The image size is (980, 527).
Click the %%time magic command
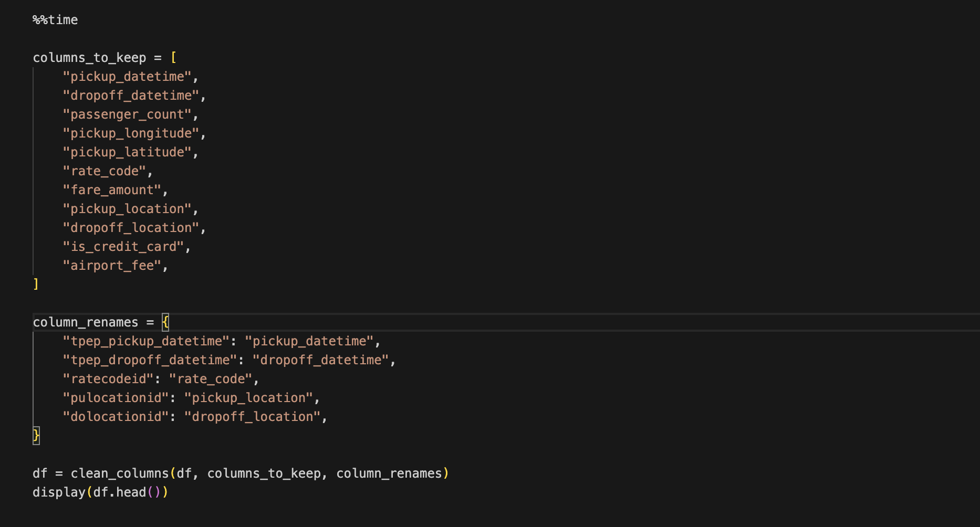click(x=55, y=20)
